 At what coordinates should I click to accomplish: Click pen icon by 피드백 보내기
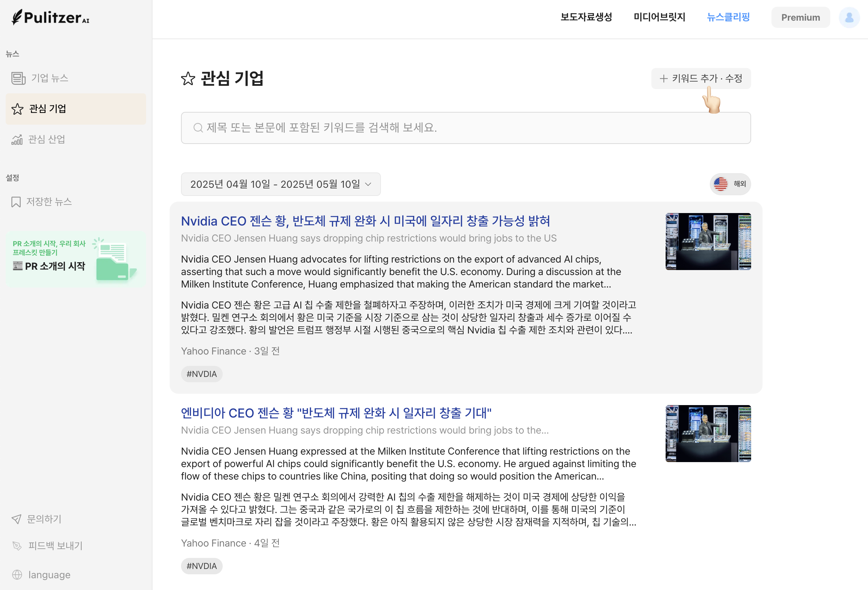pyautogui.click(x=17, y=545)
